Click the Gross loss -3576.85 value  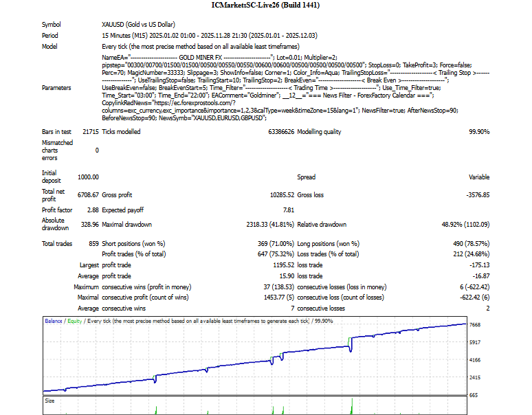476,195
